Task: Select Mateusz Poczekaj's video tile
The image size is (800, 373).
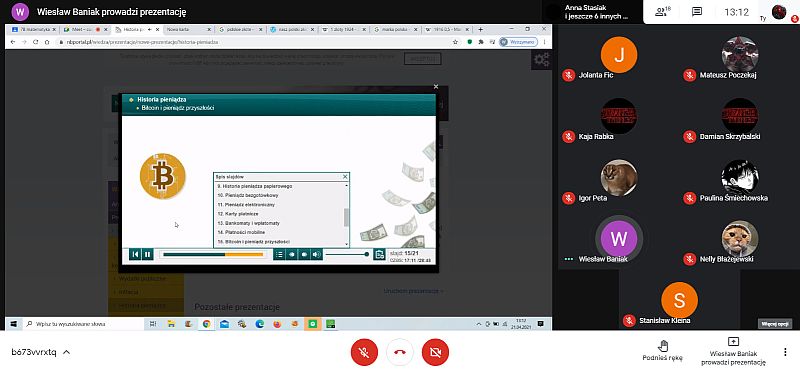Action: coord(740,55)
